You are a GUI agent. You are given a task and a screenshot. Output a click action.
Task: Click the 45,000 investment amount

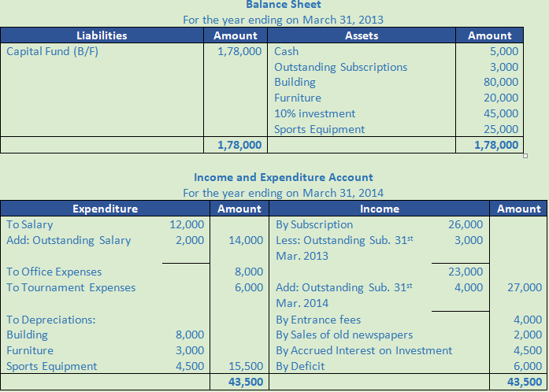(501, 113)
